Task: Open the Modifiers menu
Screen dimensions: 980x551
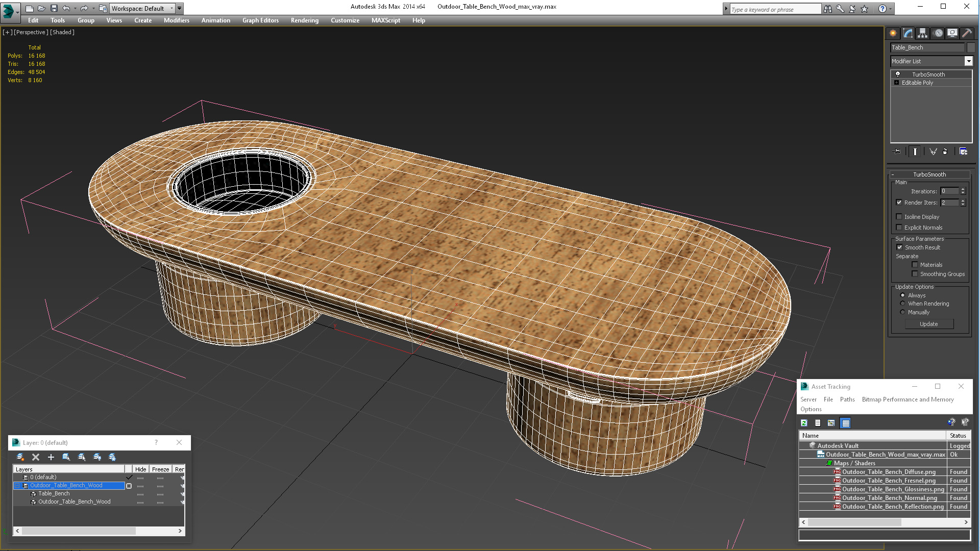Action: tap(176, 20)
